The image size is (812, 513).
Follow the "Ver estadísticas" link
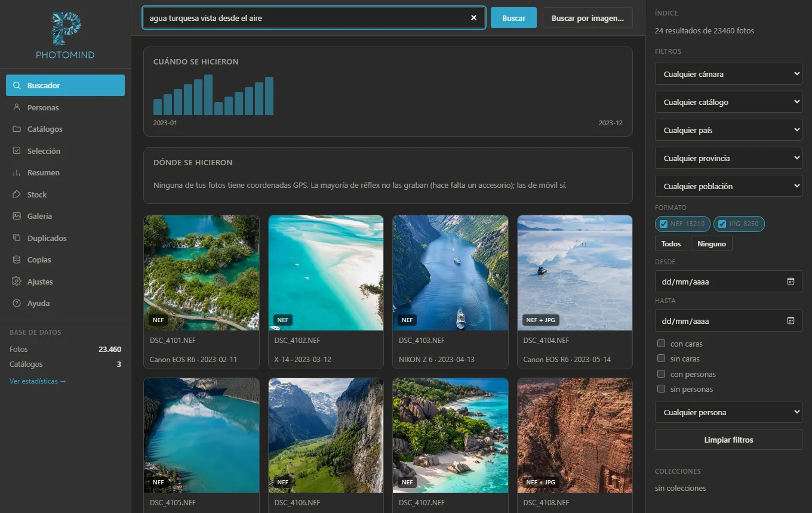coord(38,381)
